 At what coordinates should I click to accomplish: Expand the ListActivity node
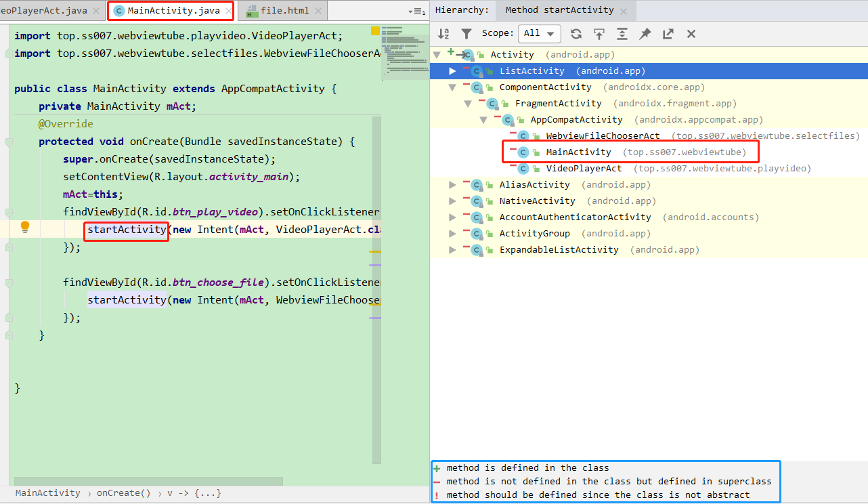coord(452,71)
